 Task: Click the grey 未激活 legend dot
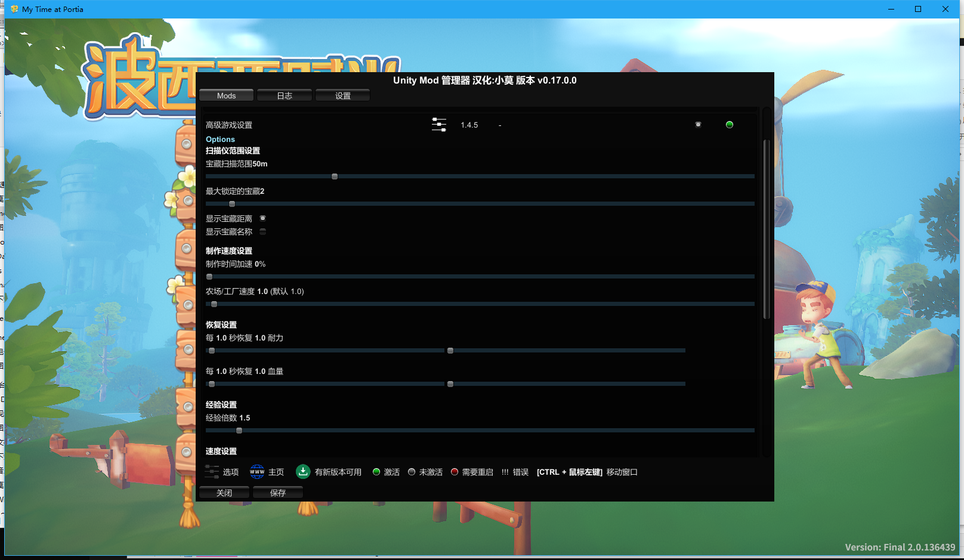tap(412, 472)
